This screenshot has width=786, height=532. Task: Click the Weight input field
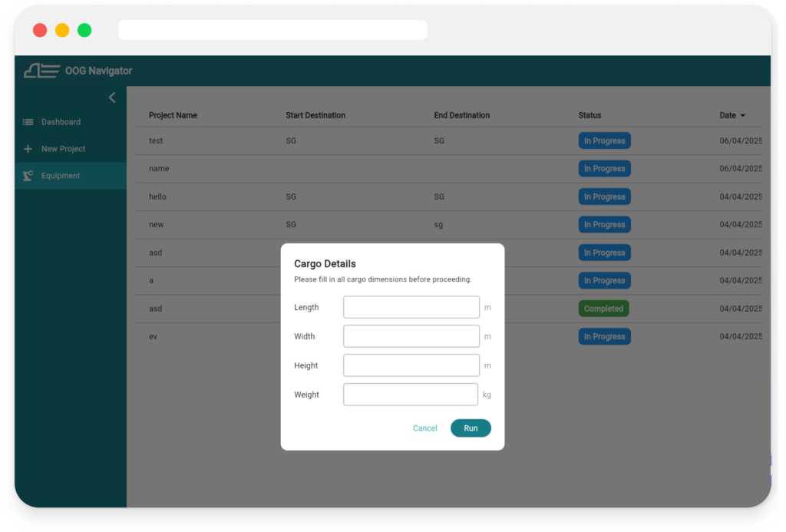coord(411,395)
